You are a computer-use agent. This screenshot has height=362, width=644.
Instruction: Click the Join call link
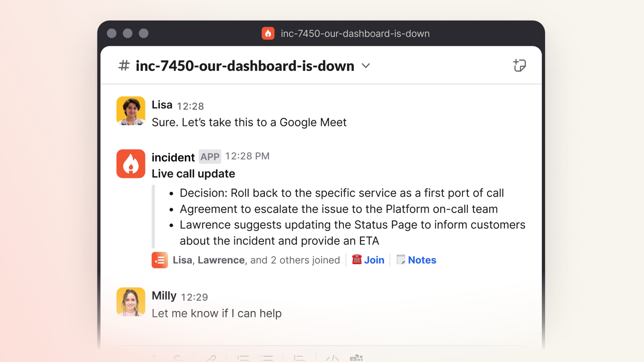374,260
